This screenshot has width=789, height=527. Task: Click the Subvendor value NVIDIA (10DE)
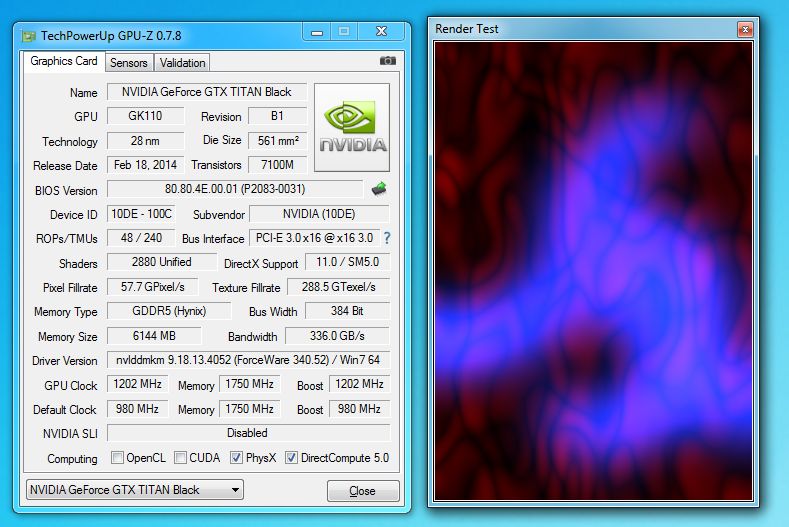tap(319, 214)
